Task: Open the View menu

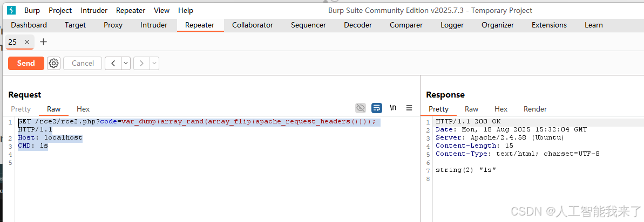Action: tap(162, 10)
